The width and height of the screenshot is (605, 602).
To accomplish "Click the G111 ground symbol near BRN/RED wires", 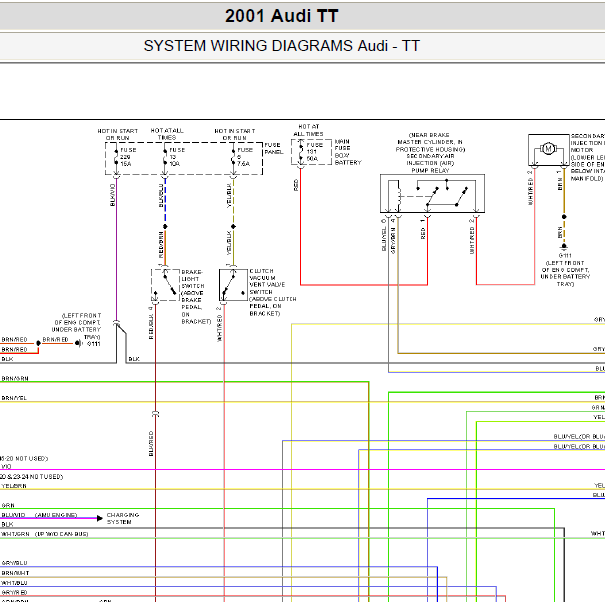I will pos(78,343).
